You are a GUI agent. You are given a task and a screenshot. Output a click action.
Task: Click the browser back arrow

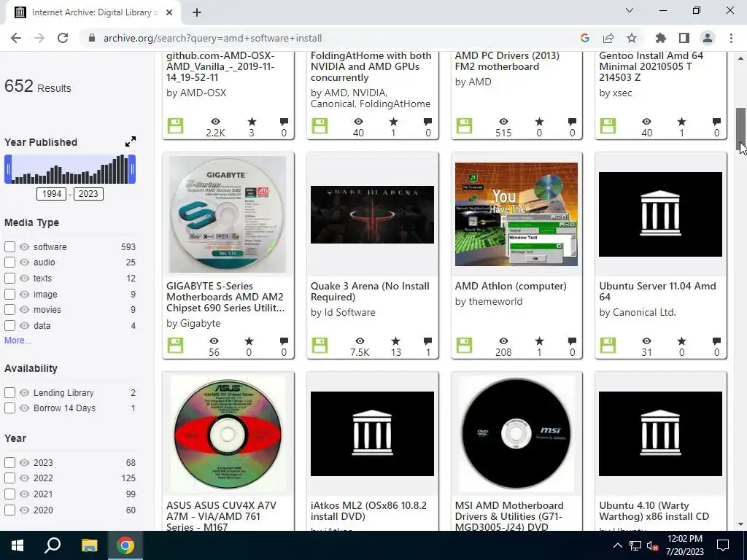pos(16,38)
